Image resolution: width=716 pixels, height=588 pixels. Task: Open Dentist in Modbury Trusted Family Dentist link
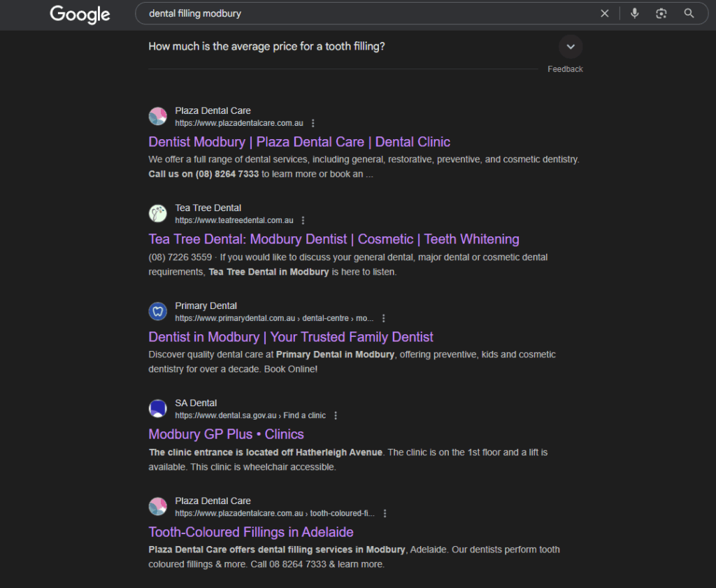(291, 337)
